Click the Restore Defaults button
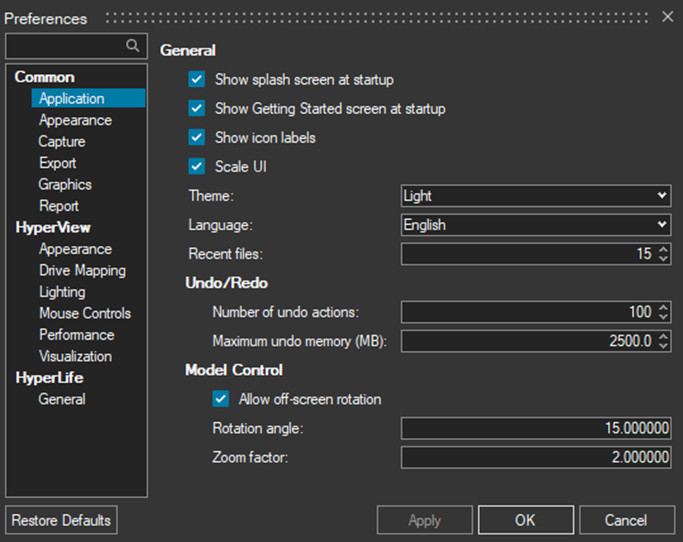This screenshot has height=542, width=683. pyautogui.click(x=62, y=520)
